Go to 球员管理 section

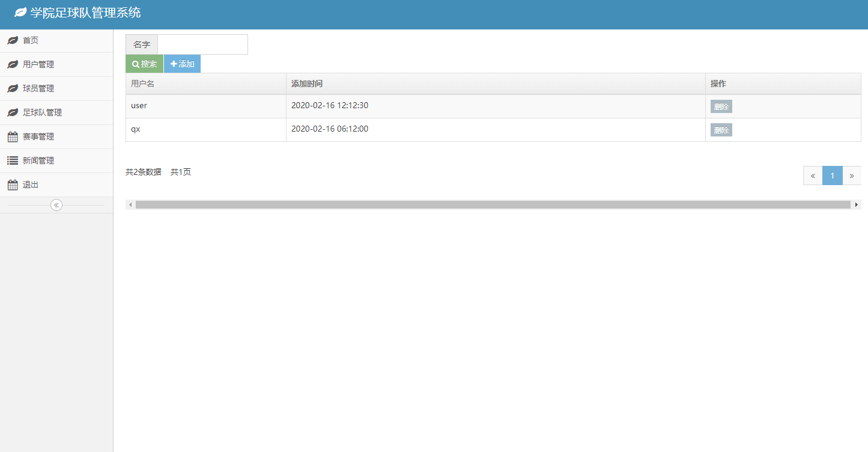click(56, 88)
